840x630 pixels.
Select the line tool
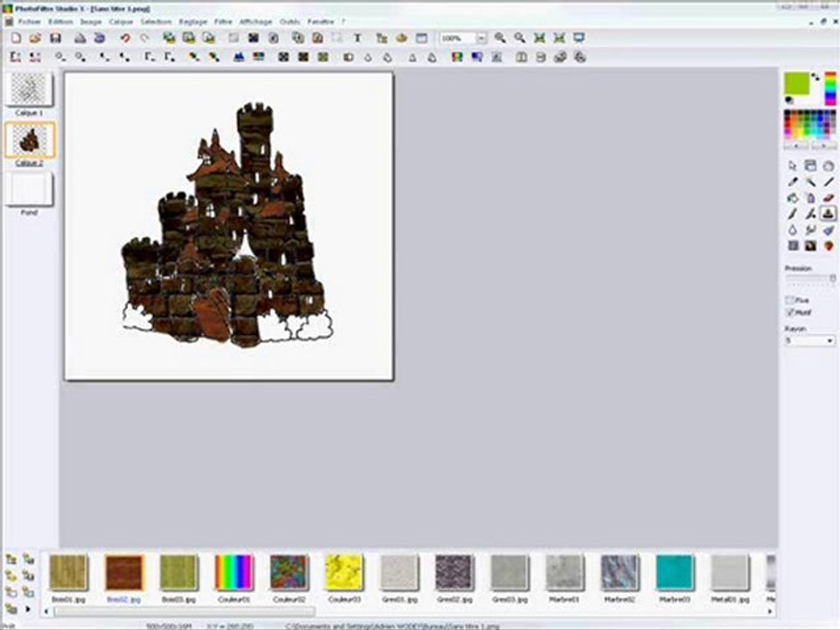[x=829, y=182]
